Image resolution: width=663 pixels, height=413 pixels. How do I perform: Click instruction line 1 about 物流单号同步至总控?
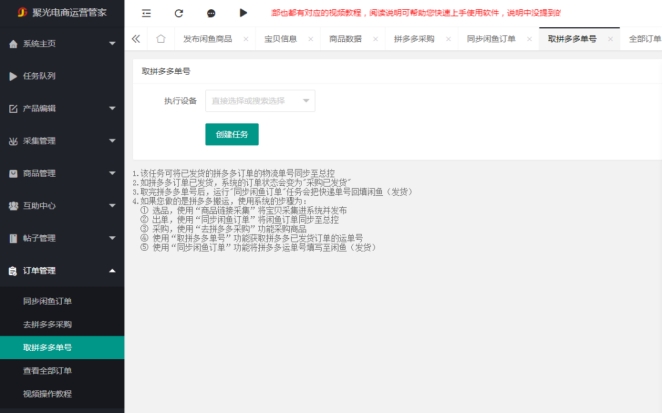(234, 173)
